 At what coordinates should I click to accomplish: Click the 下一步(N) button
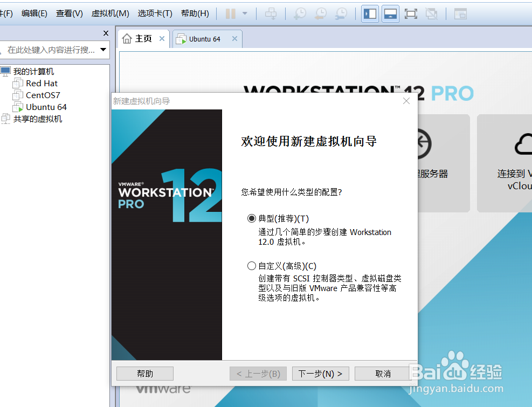(x=320, y=373)
